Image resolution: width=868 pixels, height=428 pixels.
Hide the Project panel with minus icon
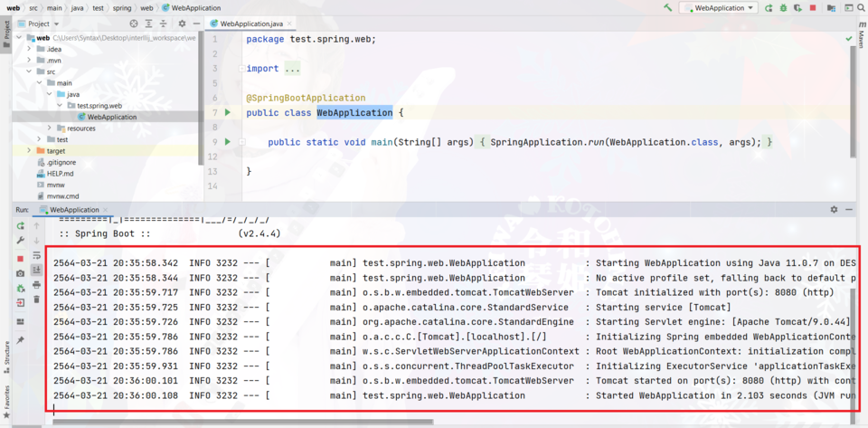pyautogui.click(x=196, y=24)
